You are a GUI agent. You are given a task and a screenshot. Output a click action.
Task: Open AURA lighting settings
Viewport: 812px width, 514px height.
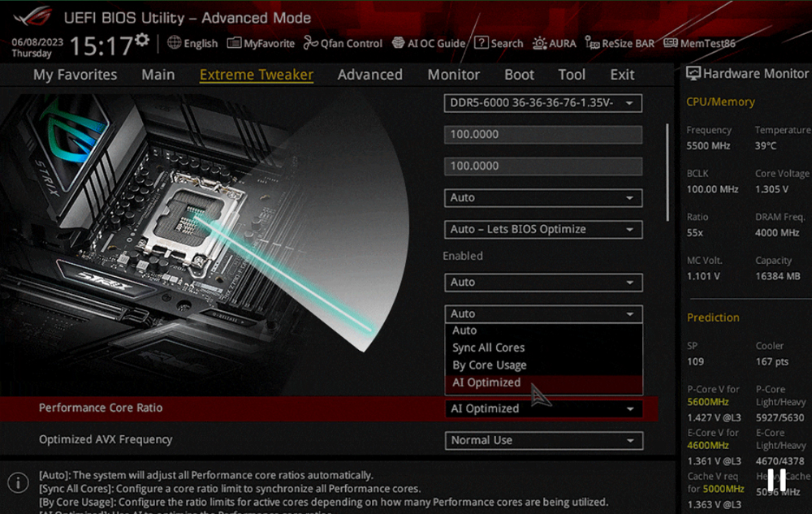click(x=555, y=43)
